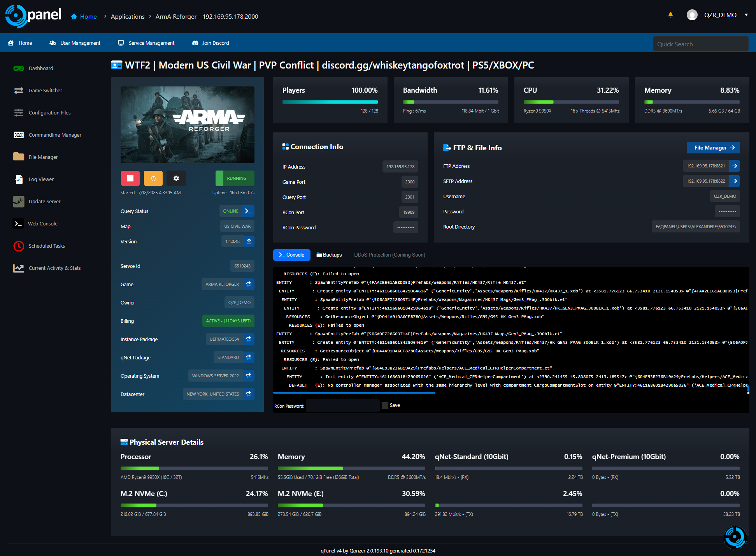Image resolution: width=756 pixels, height=556 pixels.
Task: Open FTP Address arrow button
Action: [x=735, y=166]
